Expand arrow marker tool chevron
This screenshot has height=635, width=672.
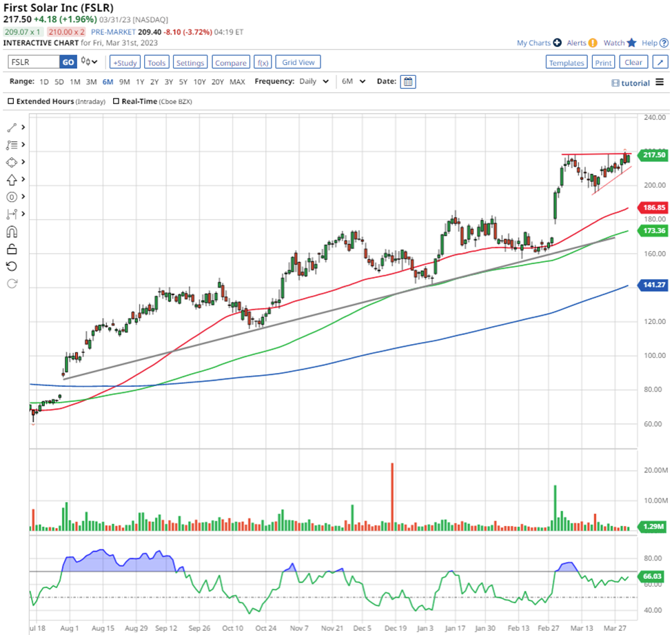pyautogui.click(x=23, y=179)
